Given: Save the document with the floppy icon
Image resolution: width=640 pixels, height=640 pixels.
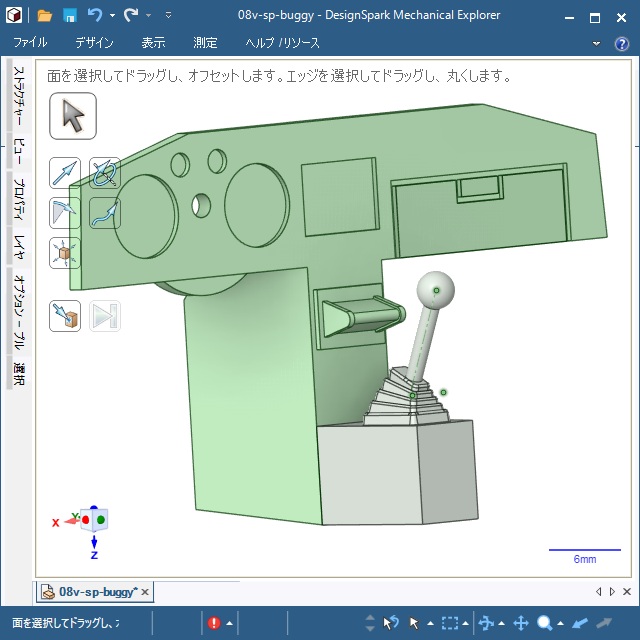Looking at the screenshot, I should pyautogui.click(x=70, y=16).
